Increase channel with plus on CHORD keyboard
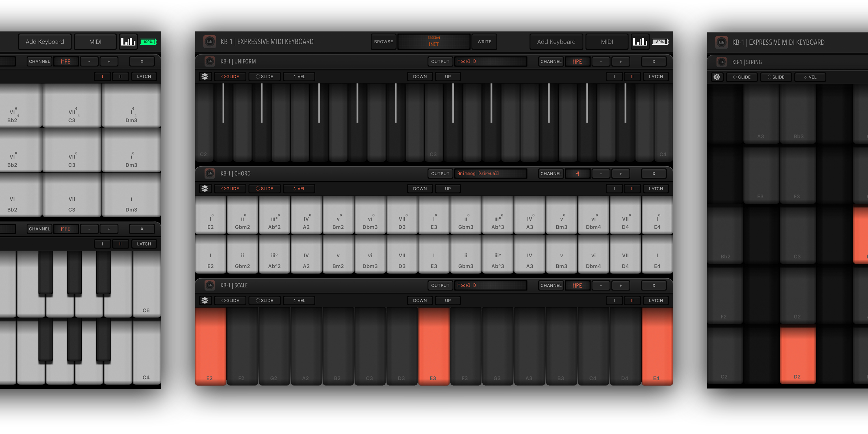868x434 pixels. pyautogui.click(x=621, y=173)
